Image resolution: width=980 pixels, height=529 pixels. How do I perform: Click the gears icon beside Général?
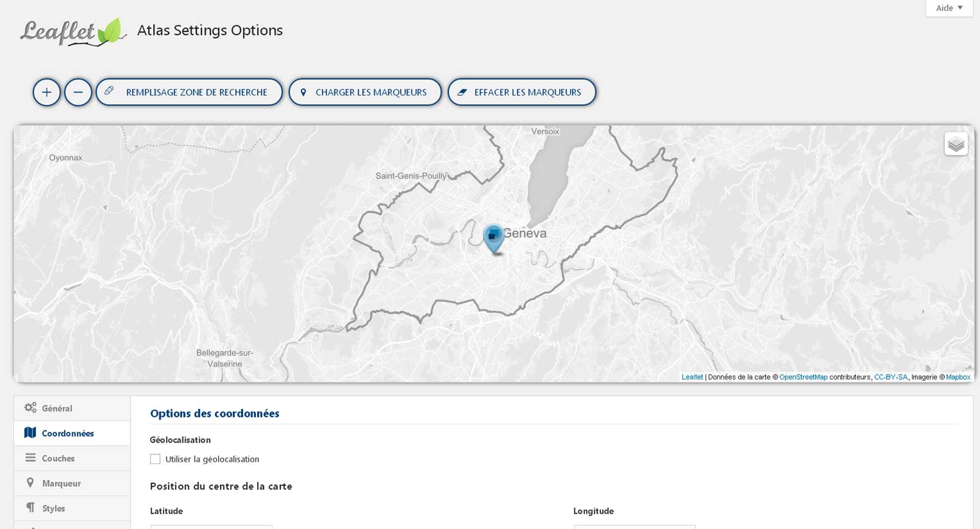(30, 408)
